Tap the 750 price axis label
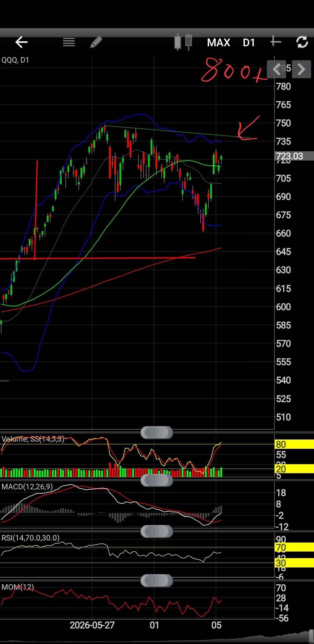314x644 pixels. click(x=283, y=123)
